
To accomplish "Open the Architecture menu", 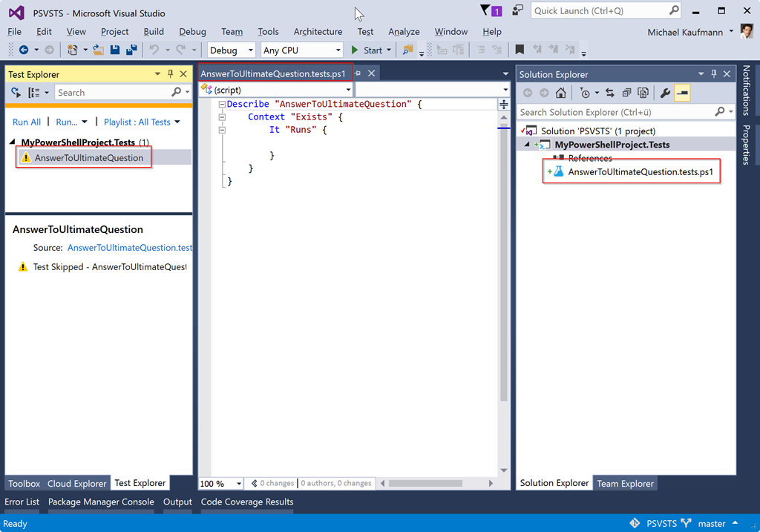I will click(318, 32).
